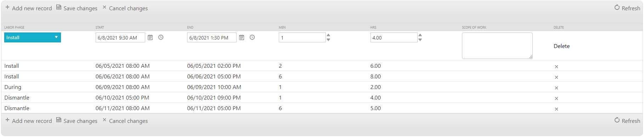
Task: Delete the 06/05/2021 Install row
Action: [x=556, y=67]
